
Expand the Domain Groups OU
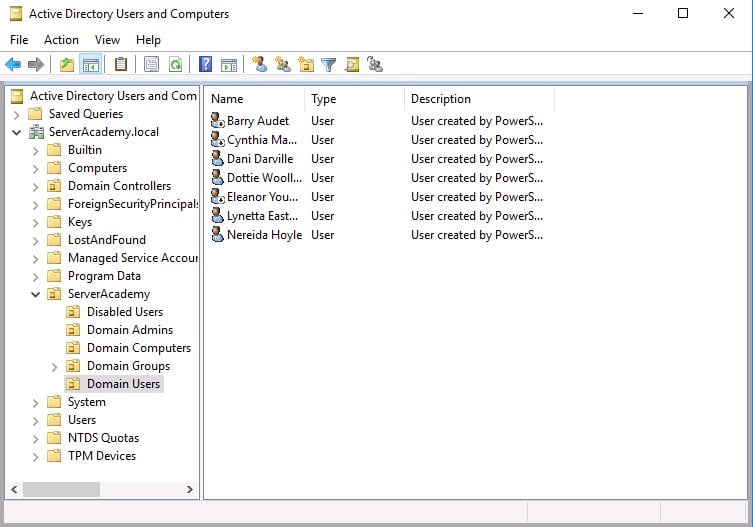pos(54,367)
